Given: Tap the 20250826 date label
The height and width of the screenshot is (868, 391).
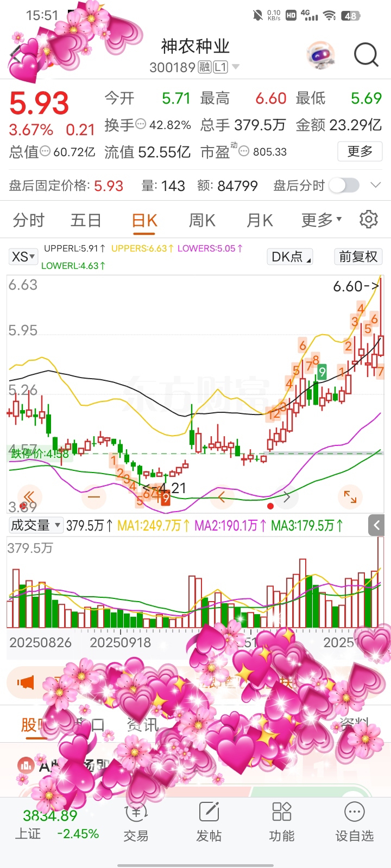Looking at the screenshot, I should pos(40,642).
